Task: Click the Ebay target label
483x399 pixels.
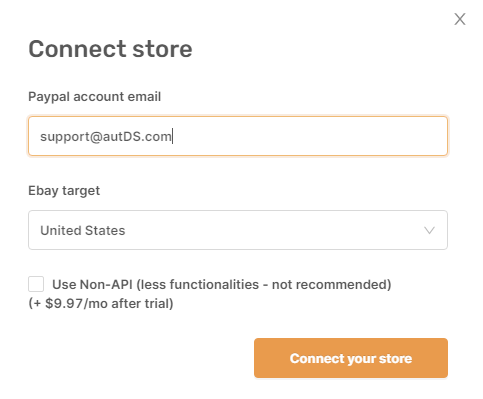Action: click(x=64, y=191)
